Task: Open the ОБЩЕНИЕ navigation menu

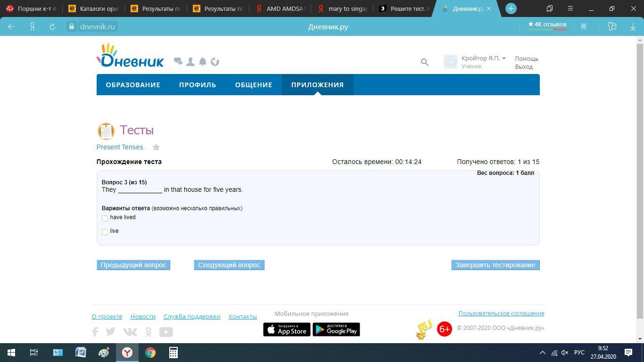Action: pos(254,85)
